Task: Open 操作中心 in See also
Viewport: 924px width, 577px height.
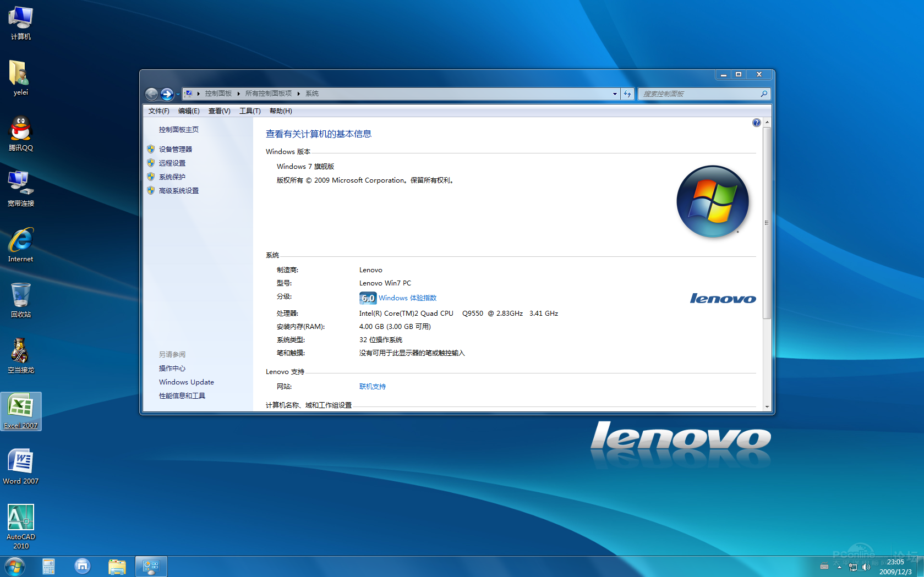Action: pyautogui.click(x=172, y=369)
